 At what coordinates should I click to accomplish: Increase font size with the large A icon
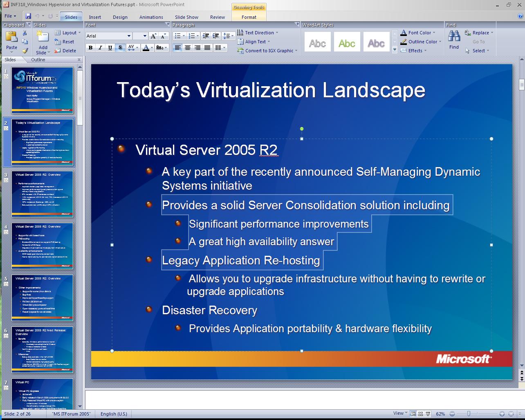[x=153, y=36]
